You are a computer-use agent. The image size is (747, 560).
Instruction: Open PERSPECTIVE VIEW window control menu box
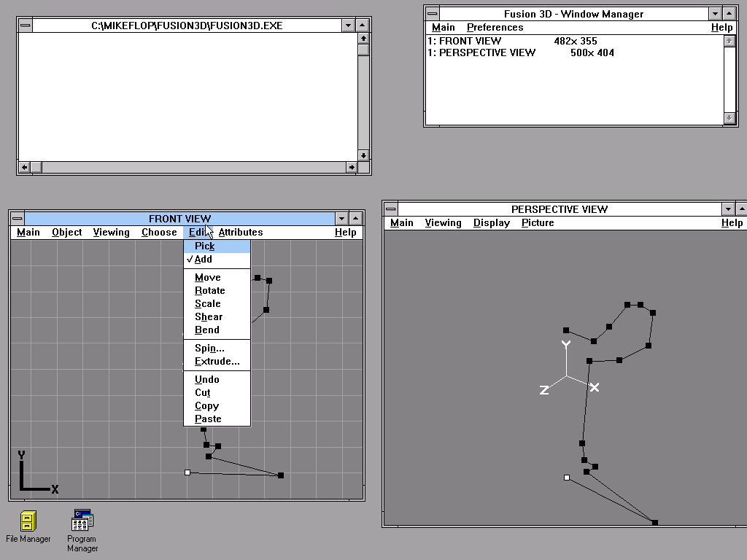tap(391, 209)
